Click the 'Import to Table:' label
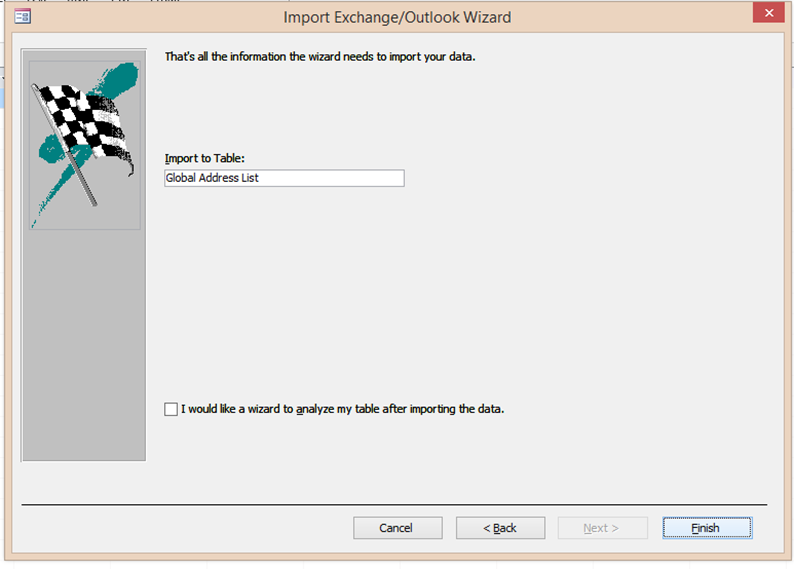794x569 pixels. pyautogui.click(x=205, y=158)
